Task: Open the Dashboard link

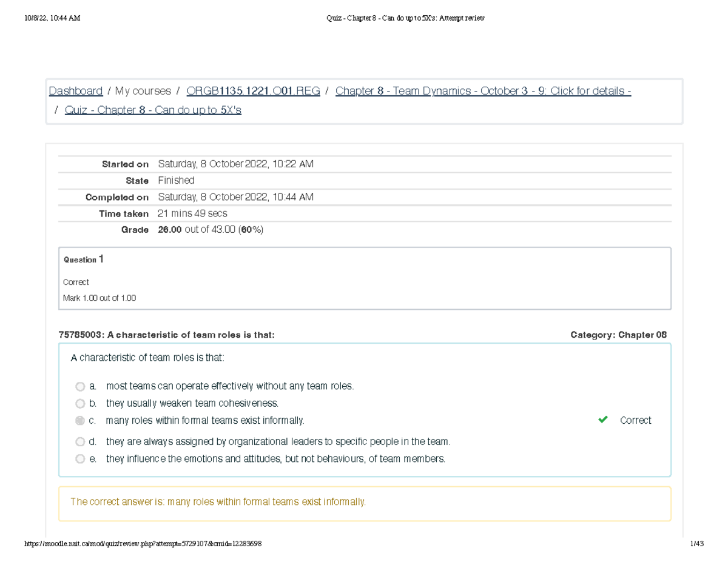Action: click(x=75, y=90)
